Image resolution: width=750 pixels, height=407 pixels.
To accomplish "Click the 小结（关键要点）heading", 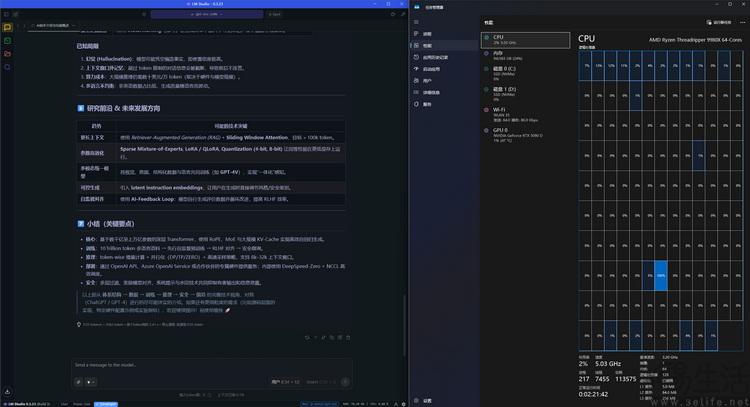I will pos(110,224).
